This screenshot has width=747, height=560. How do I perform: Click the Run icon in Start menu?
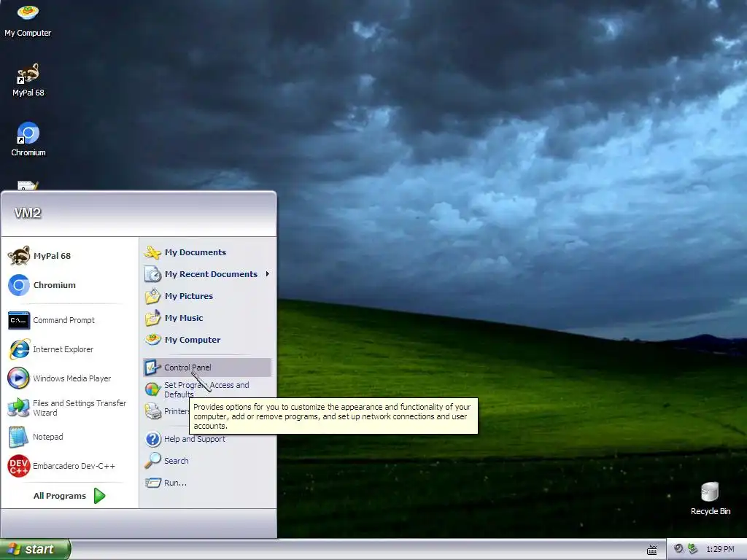(x=153, y=483)
